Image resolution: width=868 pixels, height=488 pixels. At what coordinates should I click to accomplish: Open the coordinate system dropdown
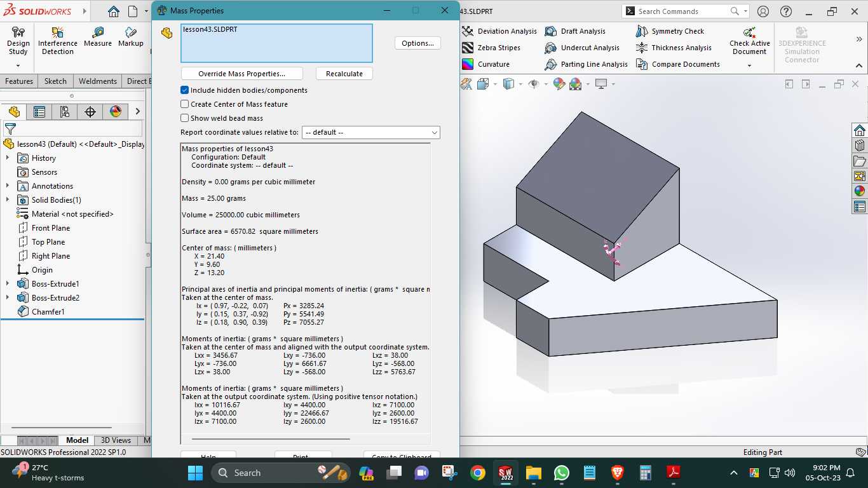(371, 132)
